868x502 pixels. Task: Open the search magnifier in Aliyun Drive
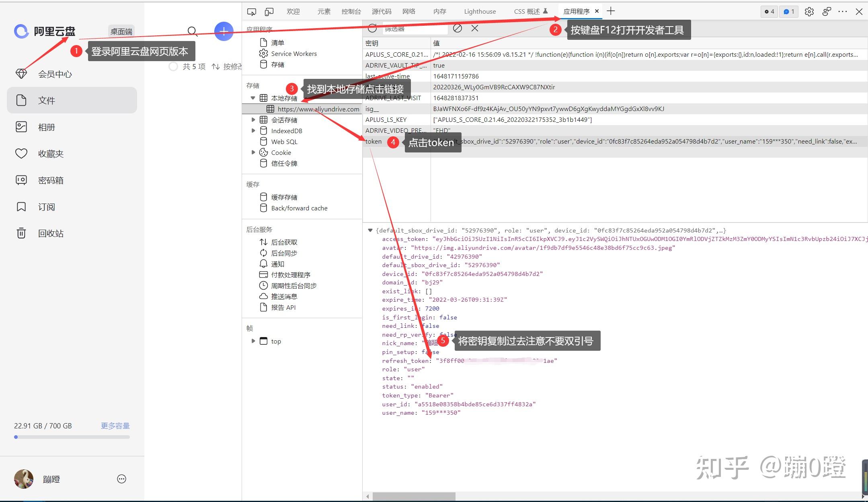tap(193, 31)
